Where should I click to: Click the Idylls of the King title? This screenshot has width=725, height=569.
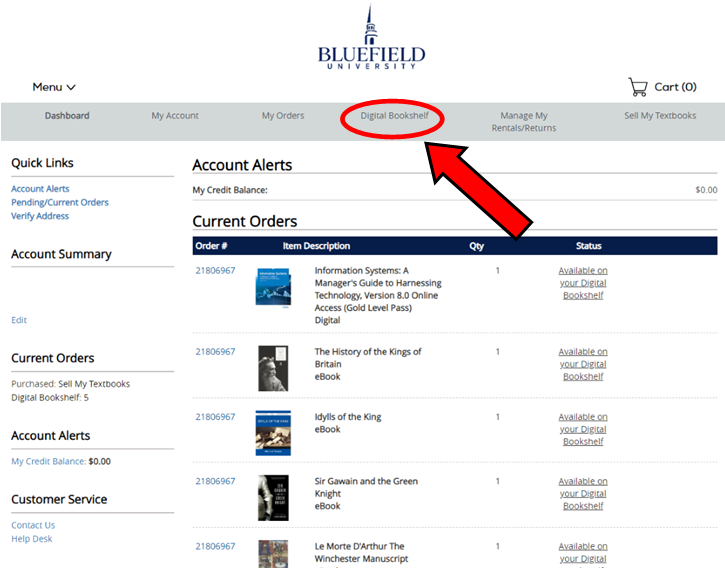click(348, 417)
